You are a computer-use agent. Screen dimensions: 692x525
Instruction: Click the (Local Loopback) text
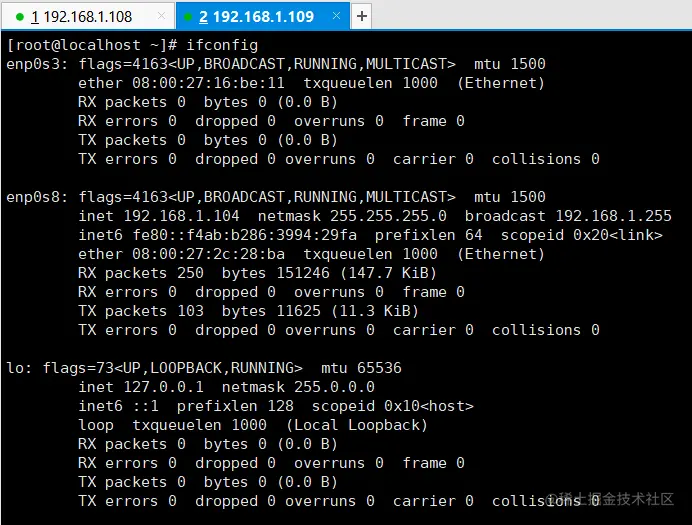(x=357, y=425)
